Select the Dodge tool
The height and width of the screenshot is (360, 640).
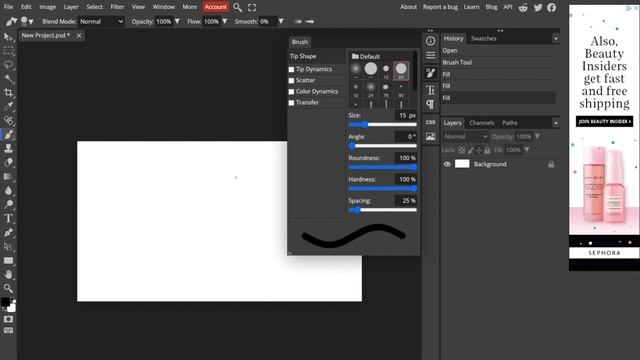[8, 204]
